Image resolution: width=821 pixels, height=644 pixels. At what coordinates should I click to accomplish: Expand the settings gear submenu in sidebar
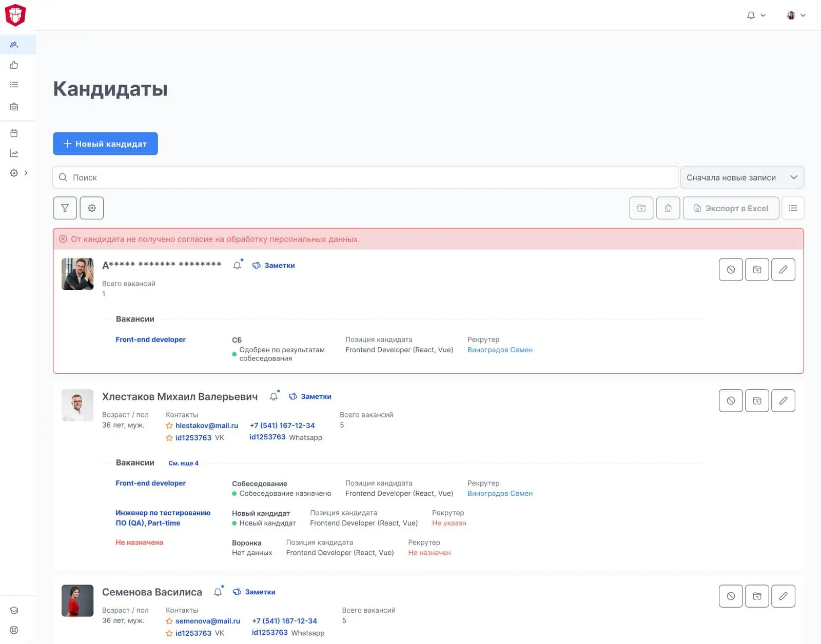26,173
